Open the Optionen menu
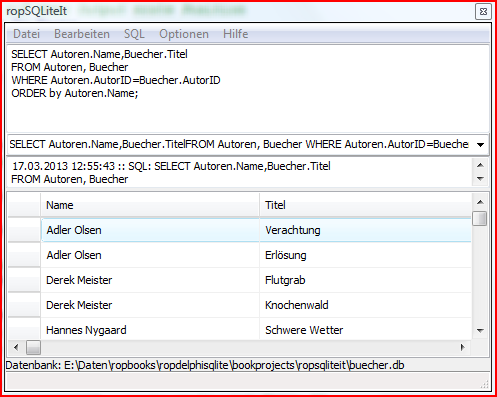This screenshot has width=497, height=397. (x=184, y=34)
